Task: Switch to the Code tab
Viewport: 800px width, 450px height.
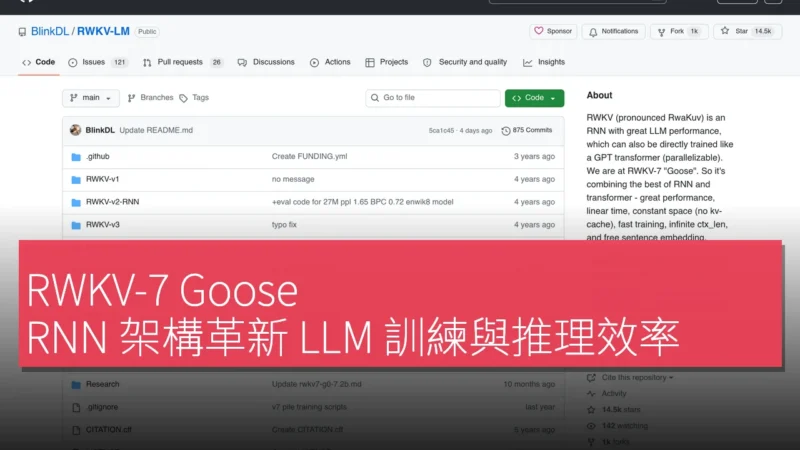Action: 39,62
